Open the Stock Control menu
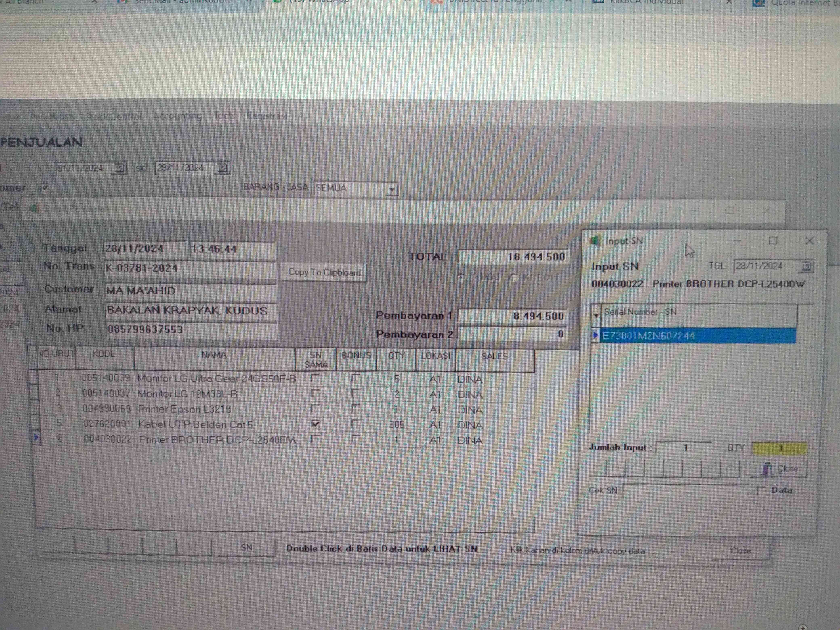Image resolution: width=840 pixels, height=630 pixels. 113,117
